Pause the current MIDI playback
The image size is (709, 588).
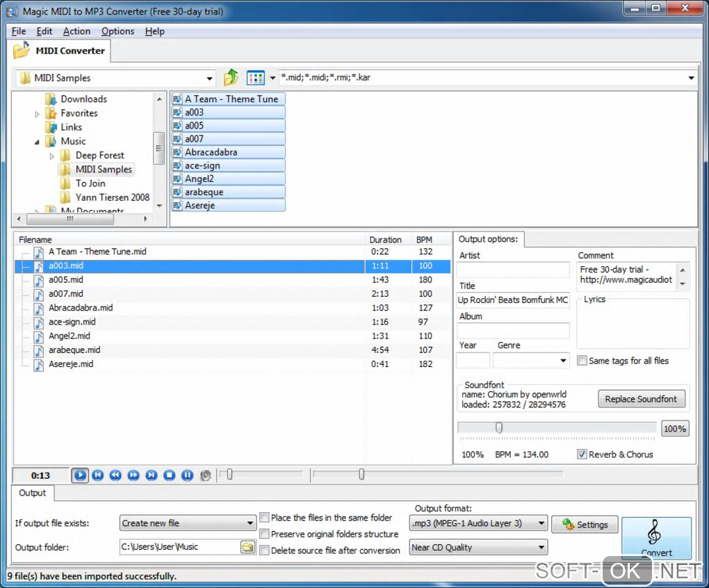coord(187,475)
